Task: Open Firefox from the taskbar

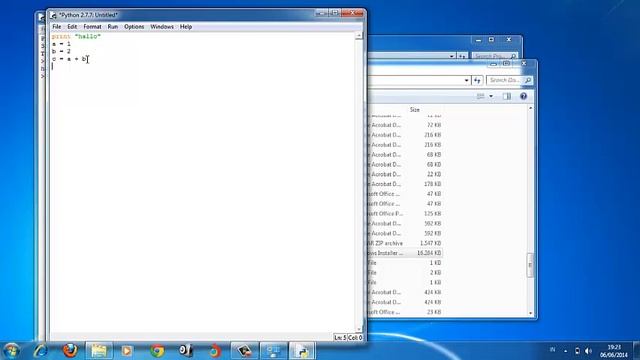Action: pos(70,351)
